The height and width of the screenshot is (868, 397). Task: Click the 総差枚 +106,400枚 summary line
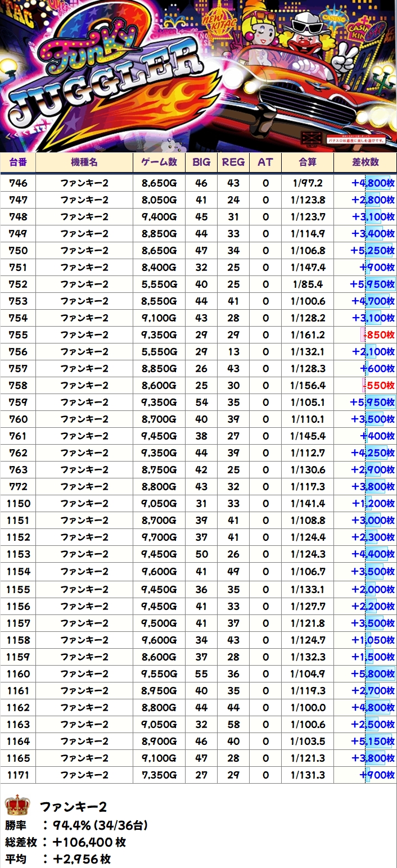[x=65, y=842]
